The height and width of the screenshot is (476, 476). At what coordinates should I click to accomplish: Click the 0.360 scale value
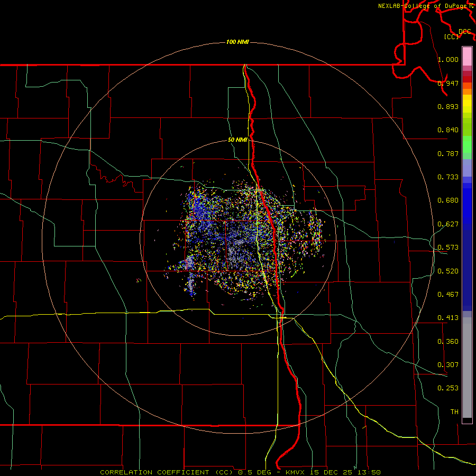pos(448,342)
